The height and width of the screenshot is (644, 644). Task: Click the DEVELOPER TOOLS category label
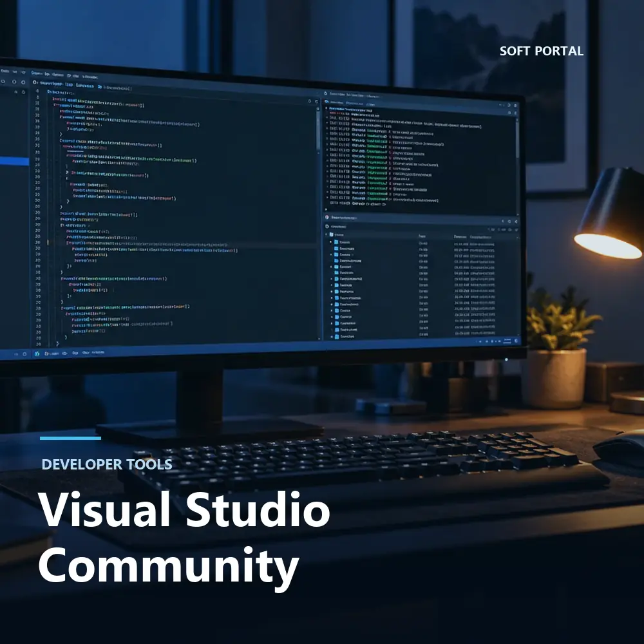tap(107, 464)
